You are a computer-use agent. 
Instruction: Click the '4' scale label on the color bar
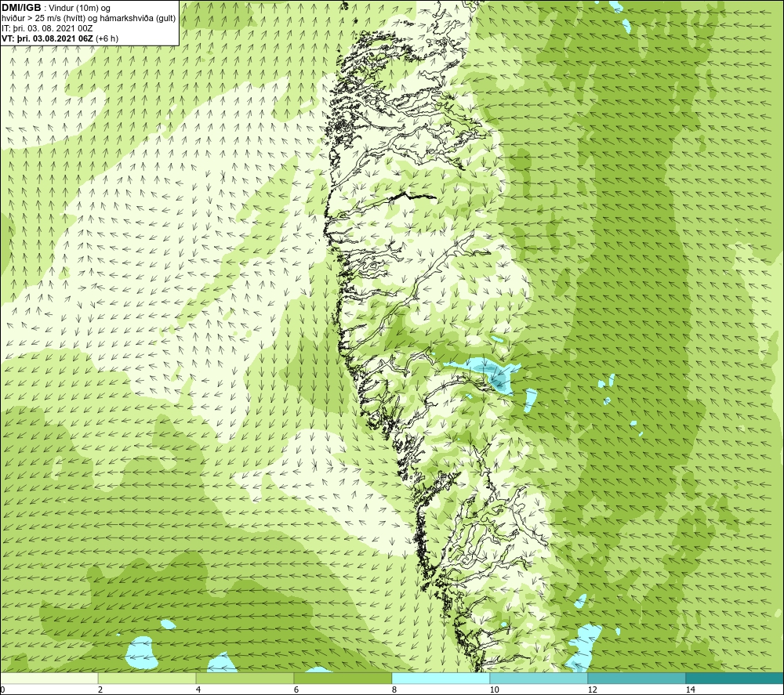(198, 690)
